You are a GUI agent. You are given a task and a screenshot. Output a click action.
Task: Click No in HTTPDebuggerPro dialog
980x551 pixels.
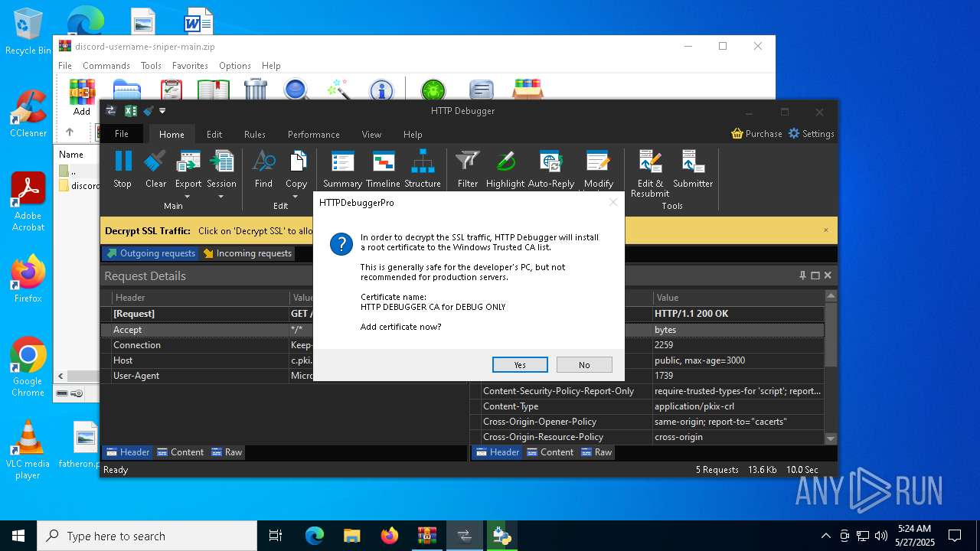(584, 364)
